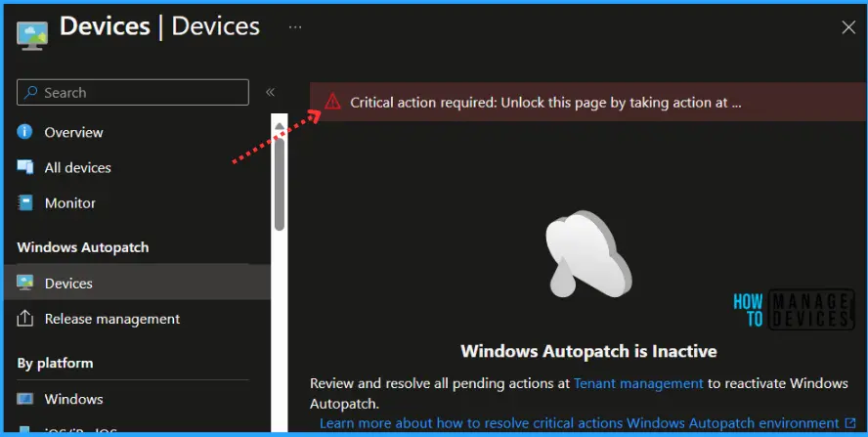868x437 pixels.
Task: Close the Devices blade
Action: (848, 27)
